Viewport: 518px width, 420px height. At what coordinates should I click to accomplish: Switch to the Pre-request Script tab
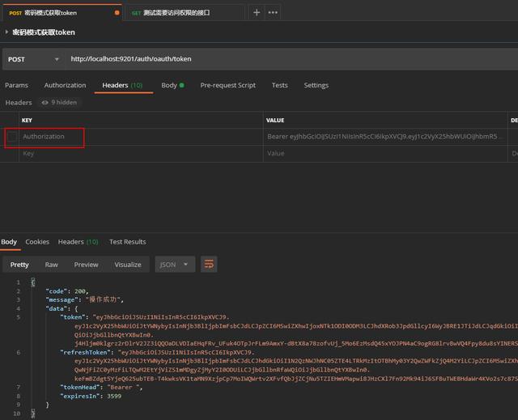[x=228, y=85]
